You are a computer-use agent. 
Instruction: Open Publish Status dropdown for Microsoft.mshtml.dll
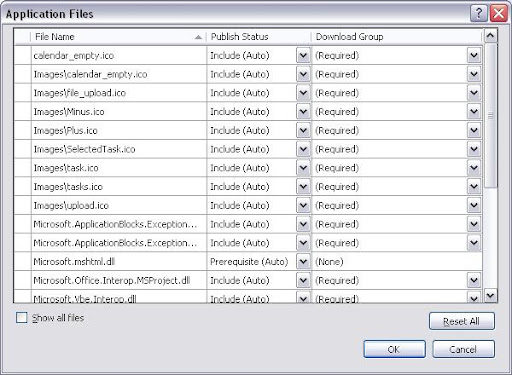[303, 262]
